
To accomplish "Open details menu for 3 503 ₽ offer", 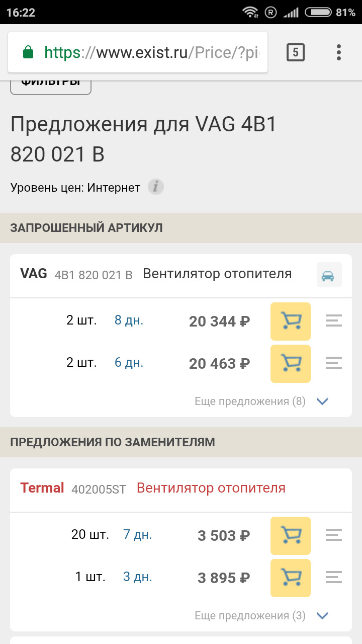I will click(334, 535).
